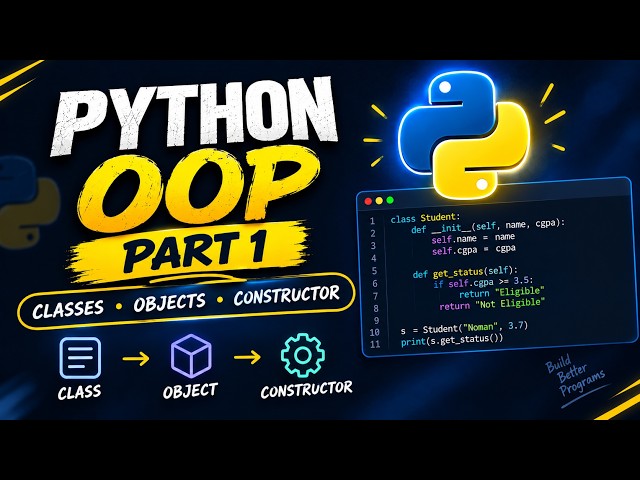Click the large blue and yellow Python logo
Viewport: 640px width, 480px height.
[x=464, y=136]
